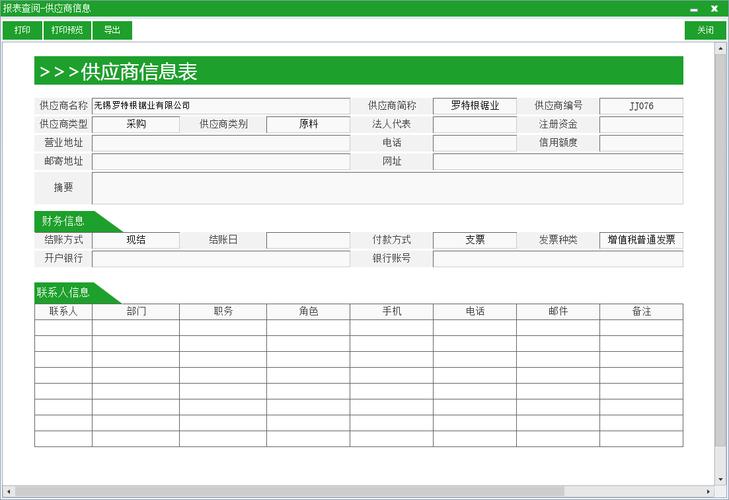
Task: Click the 供应商编号 field showing JJ076
Action: [x=641, y=105]
